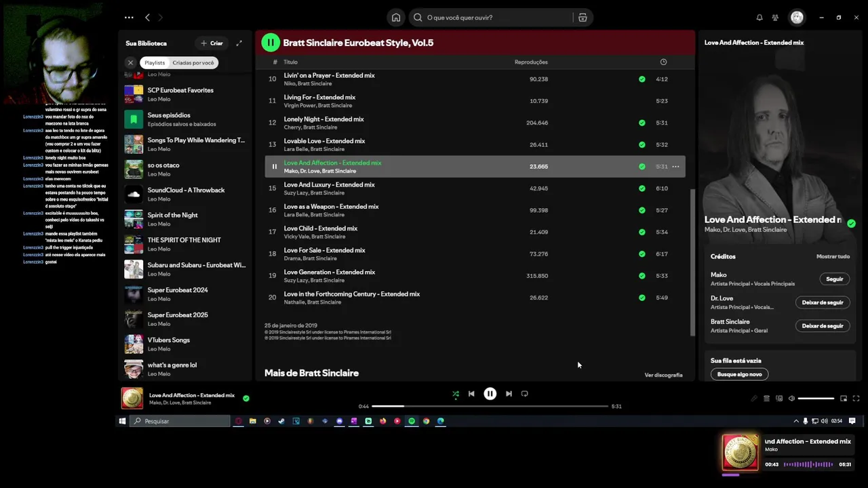
Task: Sort tracks by the duration clock icon
Action: pos(663,62)
